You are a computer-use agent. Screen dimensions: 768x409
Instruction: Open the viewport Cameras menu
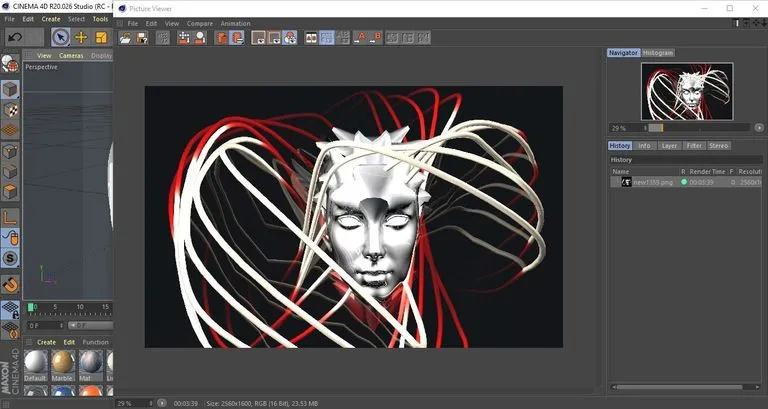tap(71, 56)
